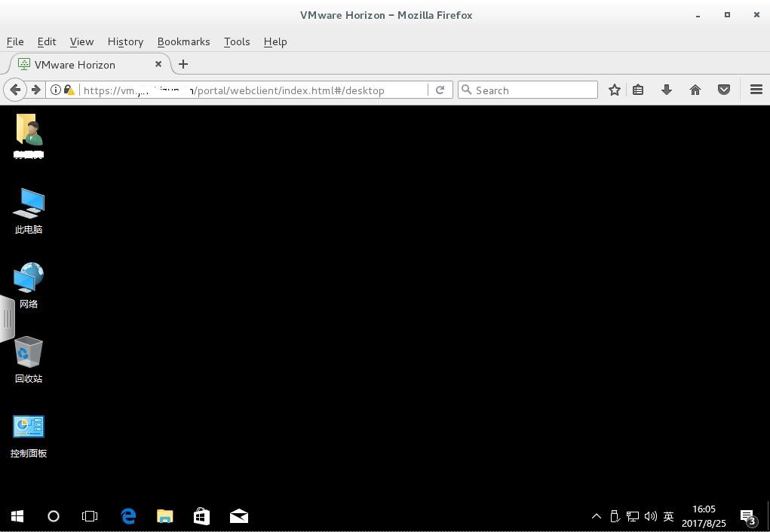Select the 控制面板 Control Panel desktop icon
This screenshot has height=532, width=770.
pyautogui.click(x=29, y=435)
